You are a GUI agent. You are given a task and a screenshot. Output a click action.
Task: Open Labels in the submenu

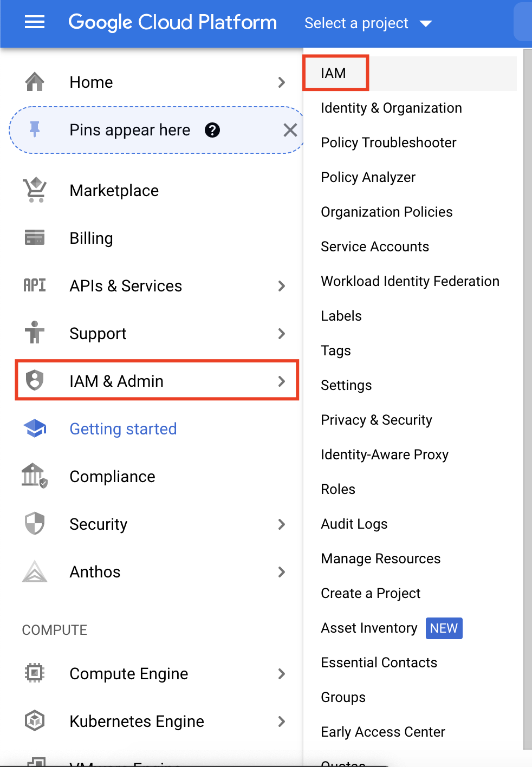(341, 316)
